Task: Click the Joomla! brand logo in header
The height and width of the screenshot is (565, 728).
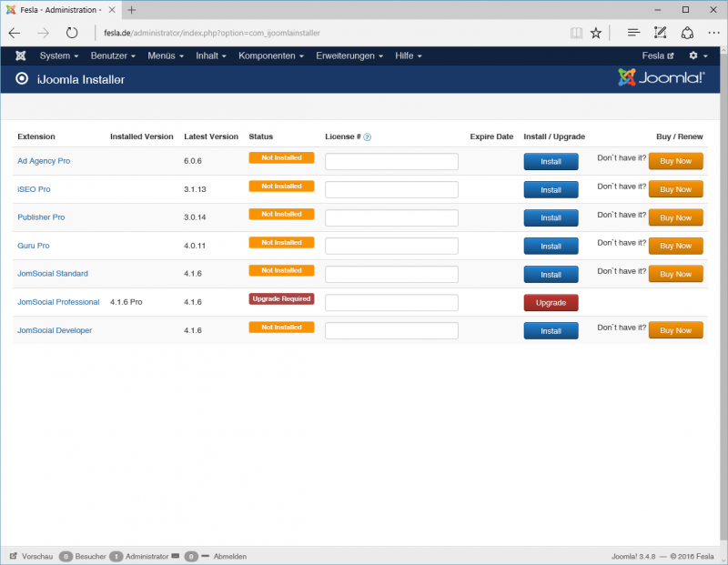Action: pyautogui.click(x=662, y=77)
